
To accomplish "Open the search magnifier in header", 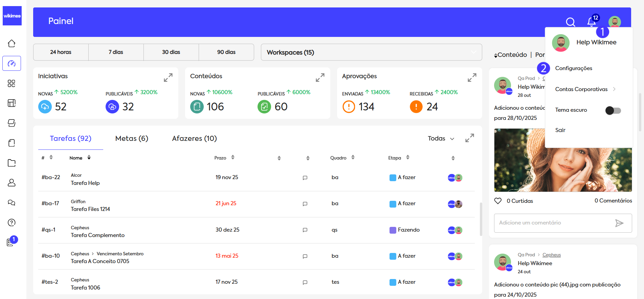I will point(570,22).
